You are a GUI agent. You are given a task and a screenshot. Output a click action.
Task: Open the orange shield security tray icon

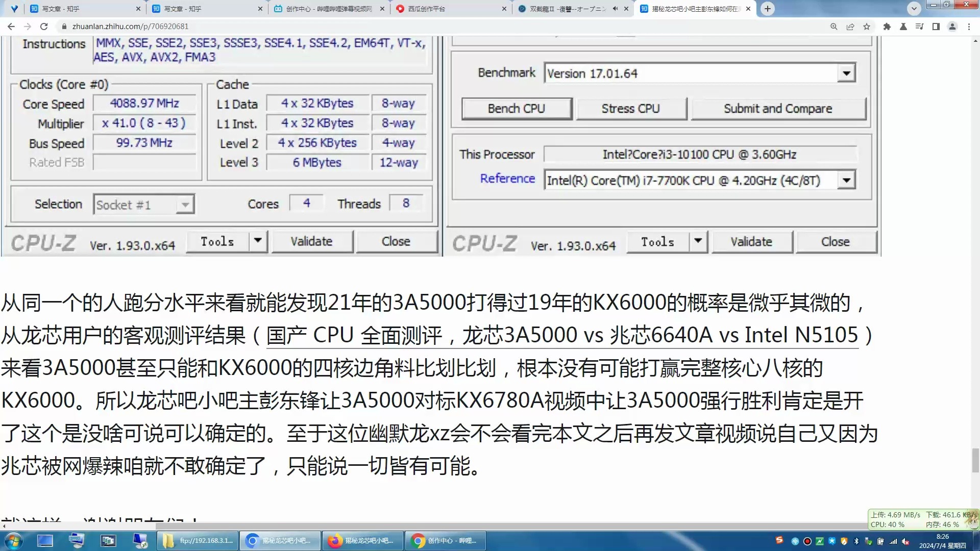tap(844, 541)
